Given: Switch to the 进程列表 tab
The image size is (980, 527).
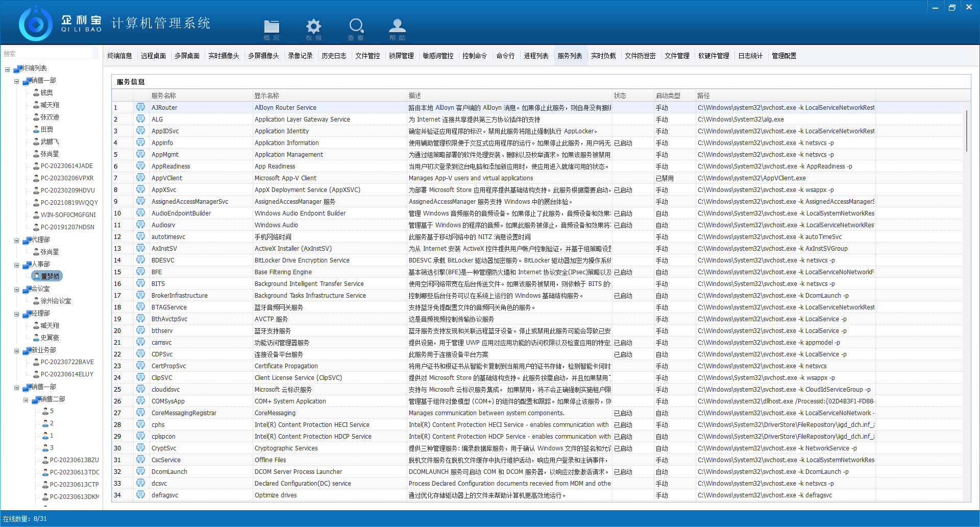Looking at the screenshot, I should tap(536, 56).
